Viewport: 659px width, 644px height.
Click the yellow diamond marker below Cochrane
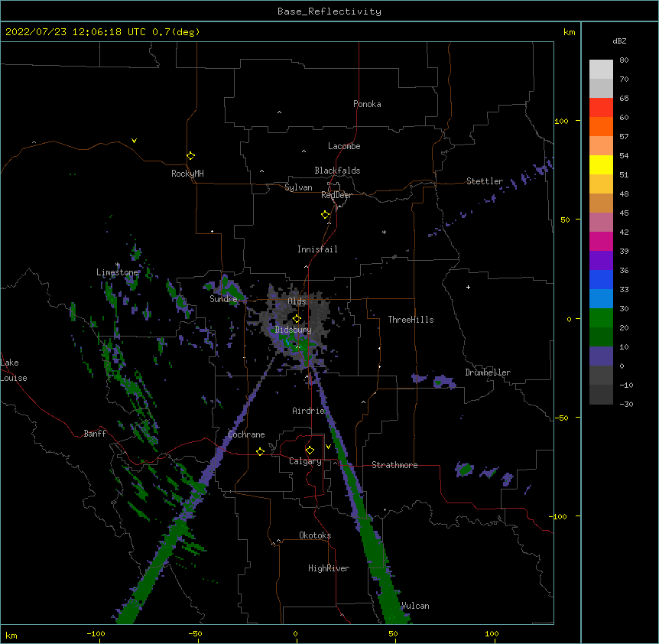[x=260, y=451]
